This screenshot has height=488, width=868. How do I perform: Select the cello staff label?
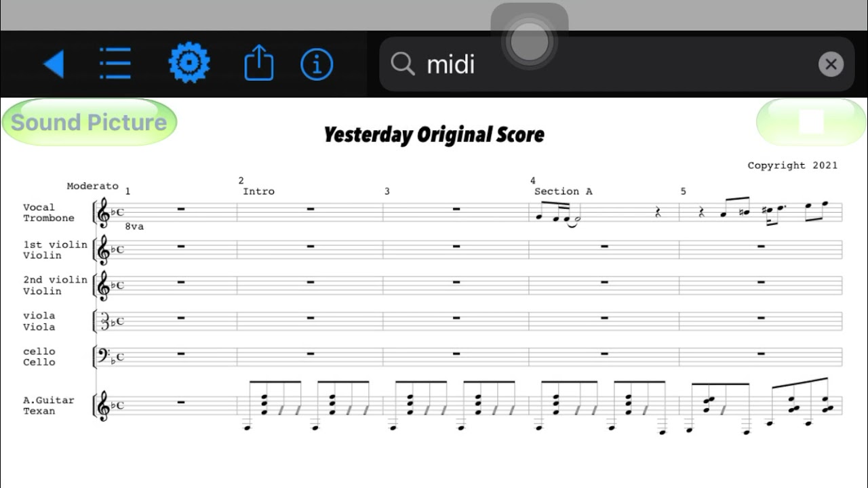coord(39,357)
